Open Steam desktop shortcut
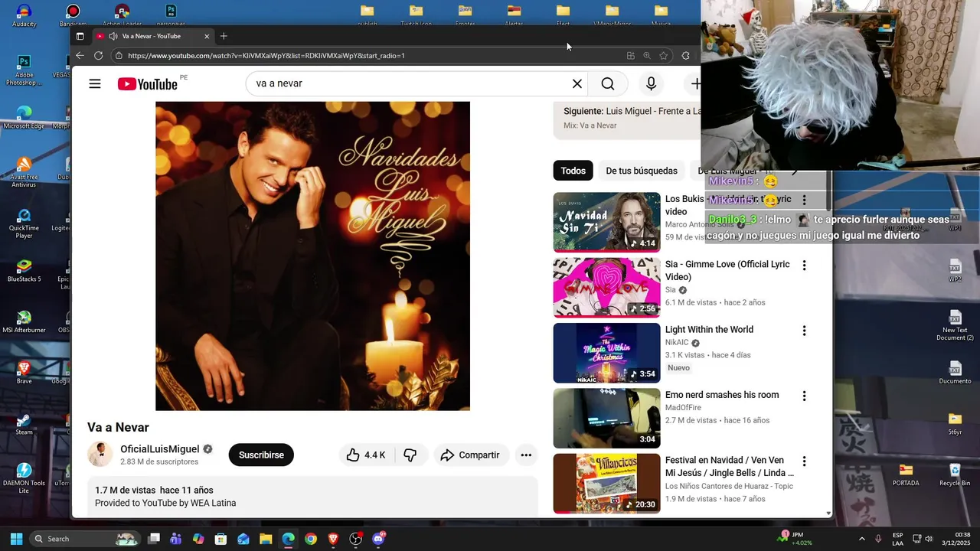The image size is (980, 551). pos(24,424)
